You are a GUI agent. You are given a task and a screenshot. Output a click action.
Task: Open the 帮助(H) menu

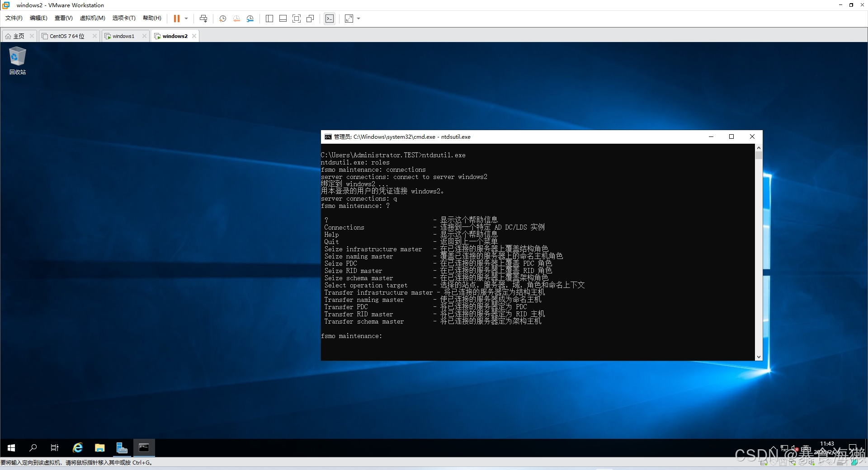pyautogui.click(x=152, y=18)
